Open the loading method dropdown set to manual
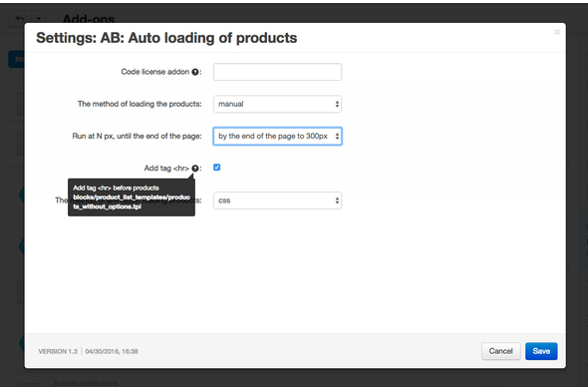The height and width of the screenshot is (390, 588). coord(277,104)
